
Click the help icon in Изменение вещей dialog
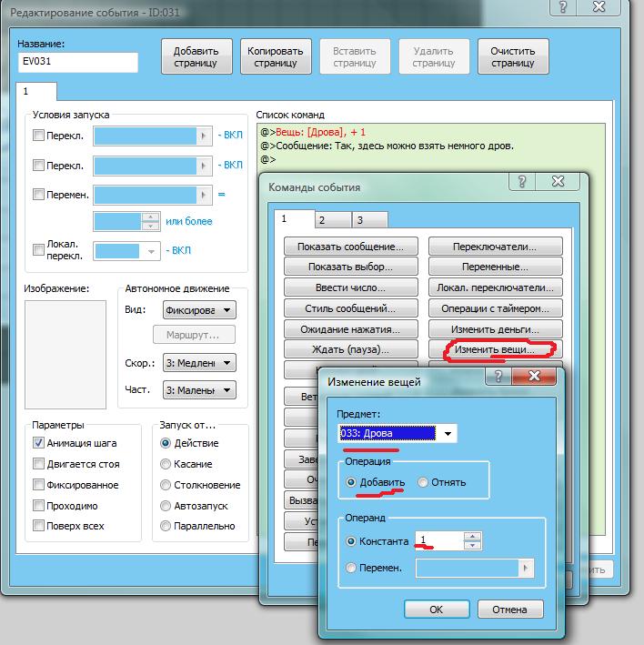tap(499, 376)
